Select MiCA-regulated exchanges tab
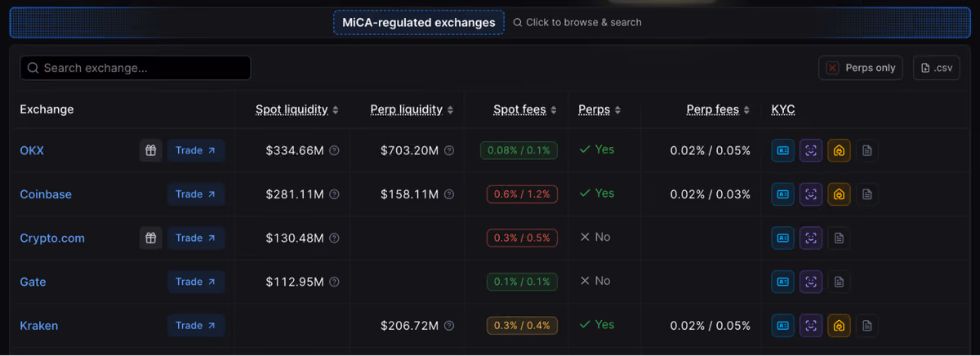The image size is (980, 356). [x=419, y=23]
